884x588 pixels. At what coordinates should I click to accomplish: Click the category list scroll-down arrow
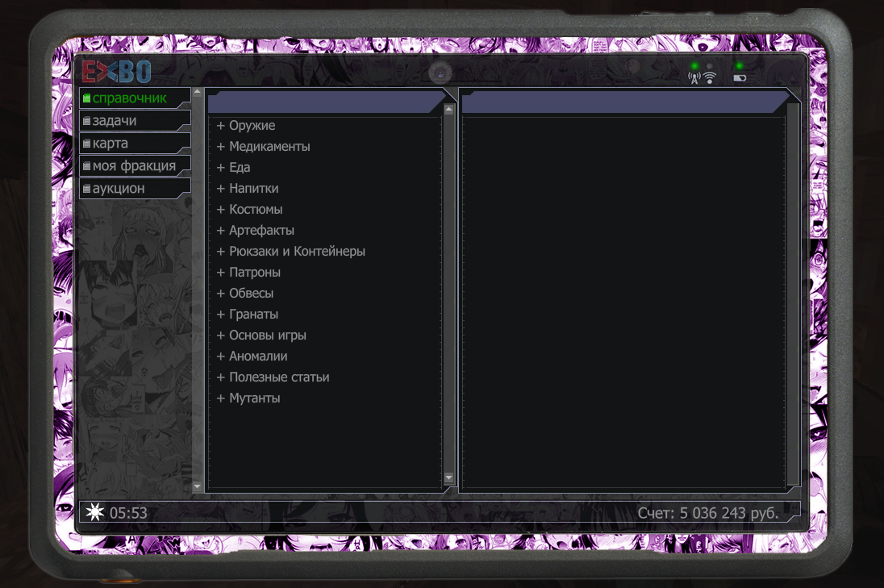click(448, 477)
